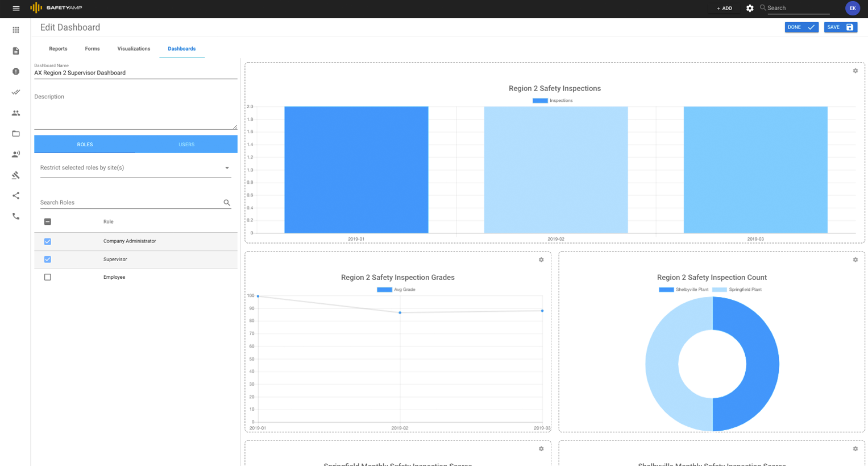
Task: Click the SAVE button
Action: (840, 27)
